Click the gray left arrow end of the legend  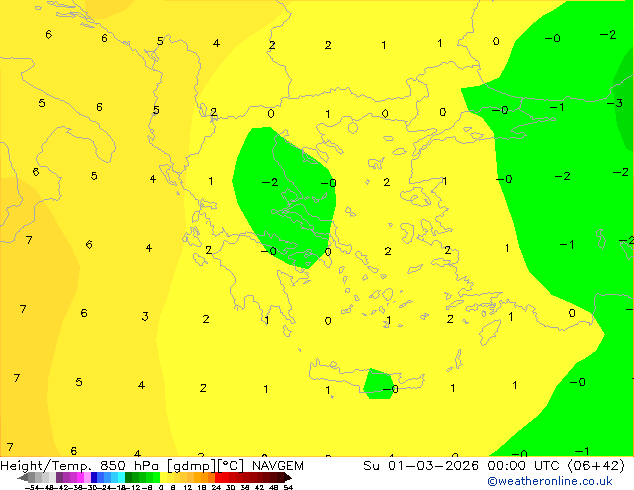click(23, 478)
